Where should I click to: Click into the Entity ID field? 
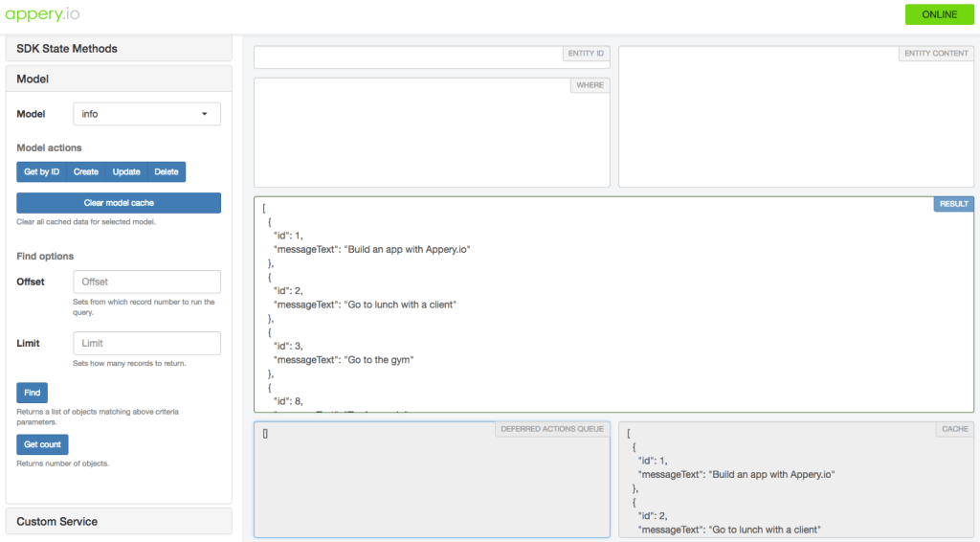pos(407,59)
